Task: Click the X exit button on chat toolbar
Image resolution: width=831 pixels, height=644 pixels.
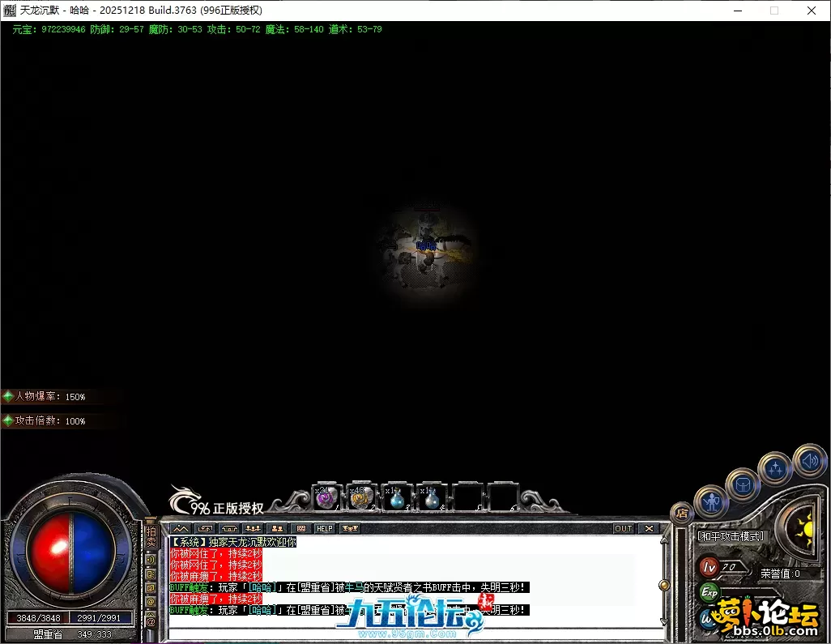Action: tap(649, 528)
